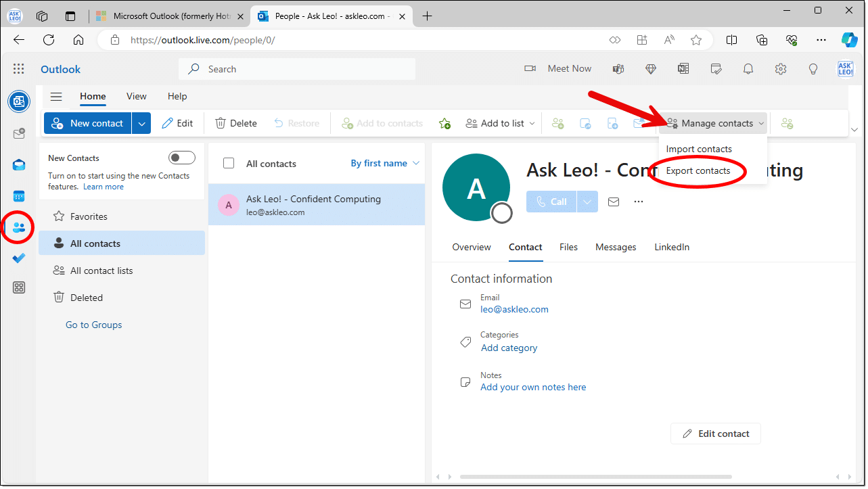
Task: Open the To Do checkmark icon
Action: pyautogui.click(x=19, y=258)
